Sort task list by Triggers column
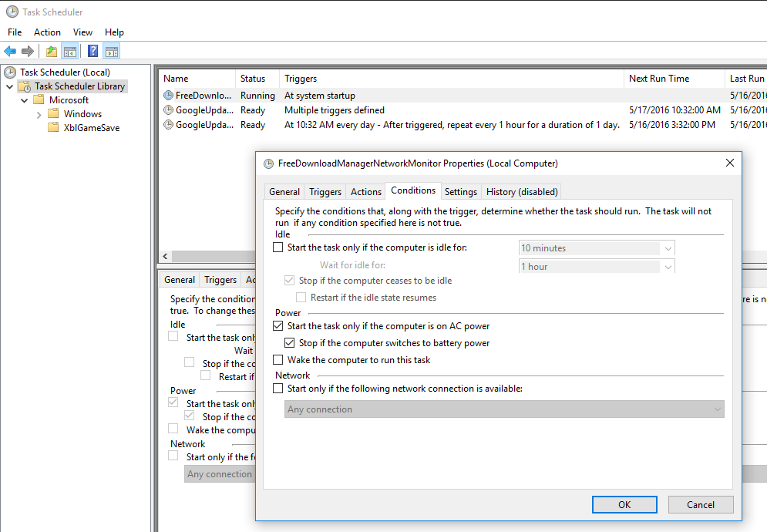This screenshot has width=767, height=532. 452,79
